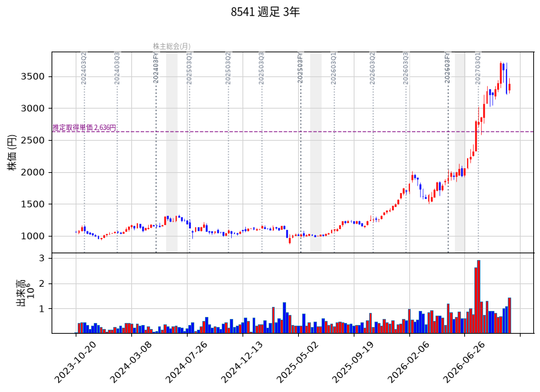Click the 2023-10-20 date axis label
The width and height of the screenshot is (540, 392).
pyautogui.click(x=76, y=362)
